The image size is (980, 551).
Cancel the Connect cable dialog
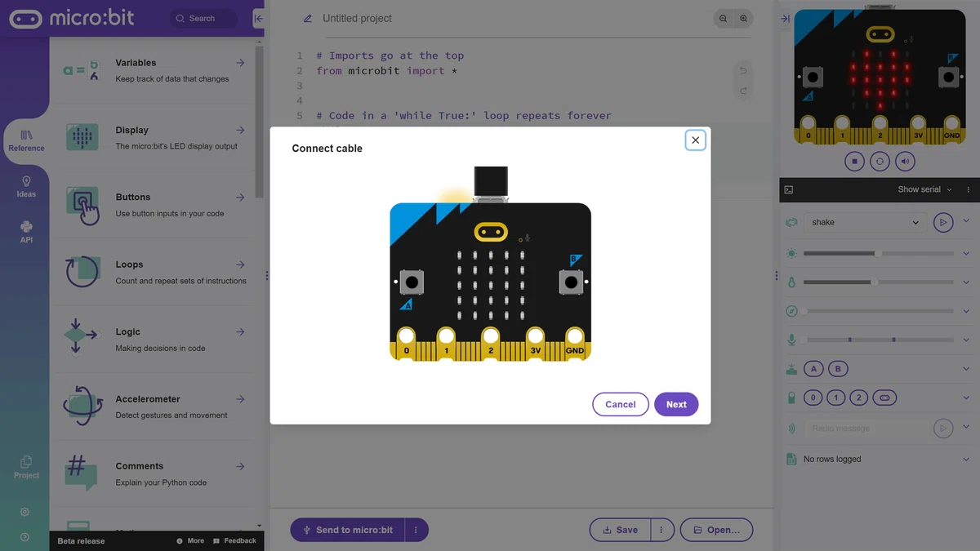click(621, 404)
